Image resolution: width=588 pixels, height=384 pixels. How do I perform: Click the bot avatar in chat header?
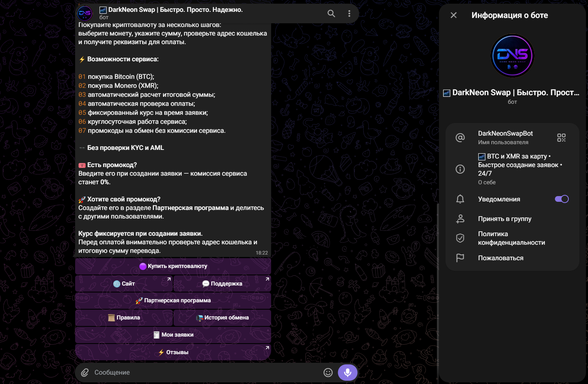coord(85,13)
